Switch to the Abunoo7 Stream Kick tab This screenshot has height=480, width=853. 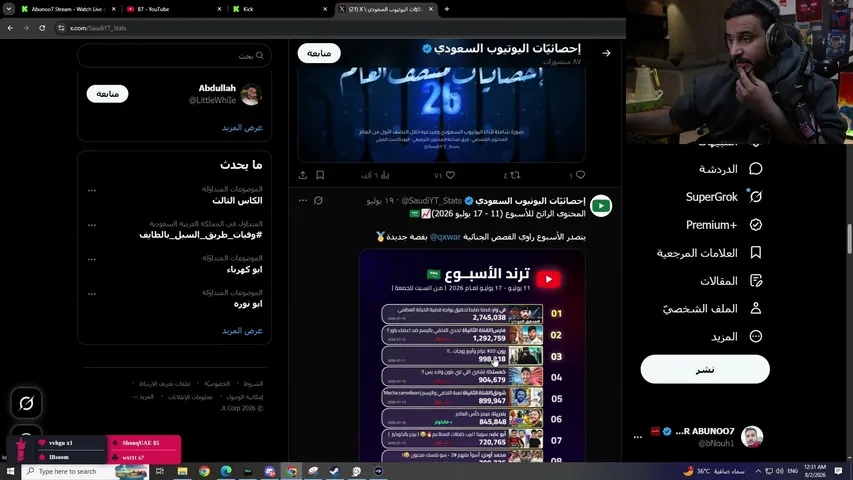(69, 9)
